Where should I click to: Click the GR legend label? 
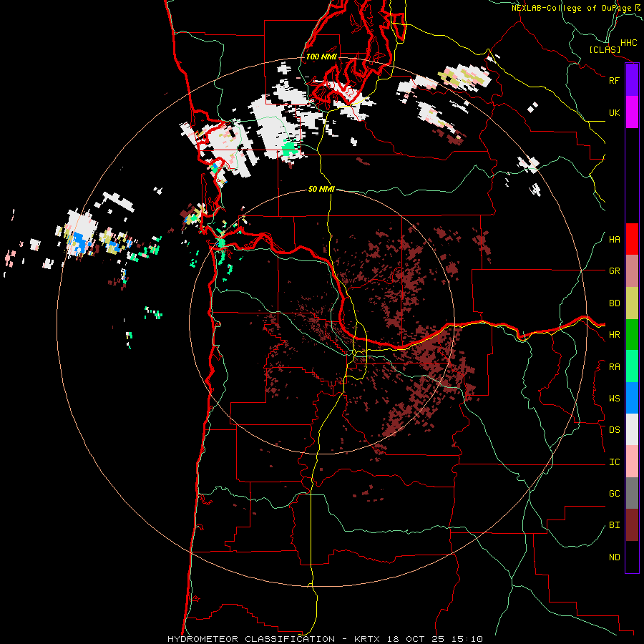(x=614, y=271)
